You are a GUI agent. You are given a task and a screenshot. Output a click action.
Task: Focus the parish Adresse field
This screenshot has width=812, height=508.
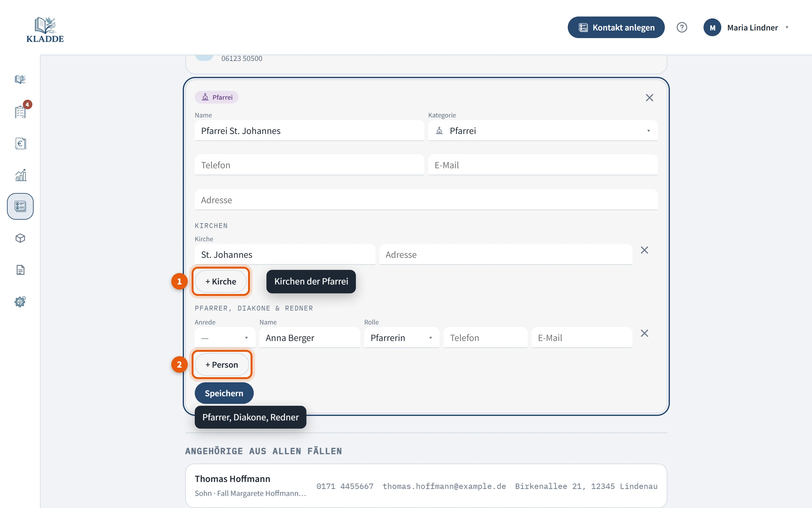[x=426, y=200]
